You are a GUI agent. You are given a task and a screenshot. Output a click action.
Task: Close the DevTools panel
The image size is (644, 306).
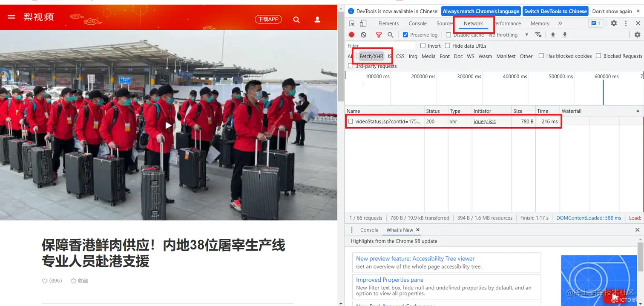tap(638, 23)
